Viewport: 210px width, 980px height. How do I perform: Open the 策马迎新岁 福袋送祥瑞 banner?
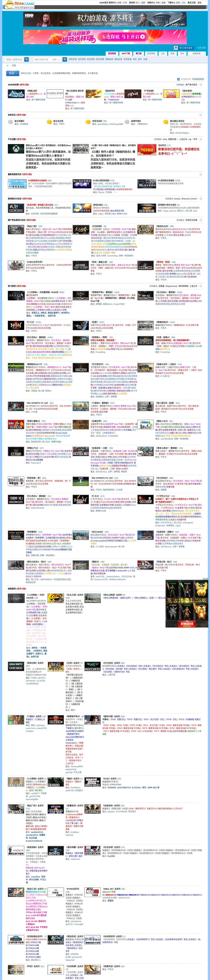click(x=105, y=37)
